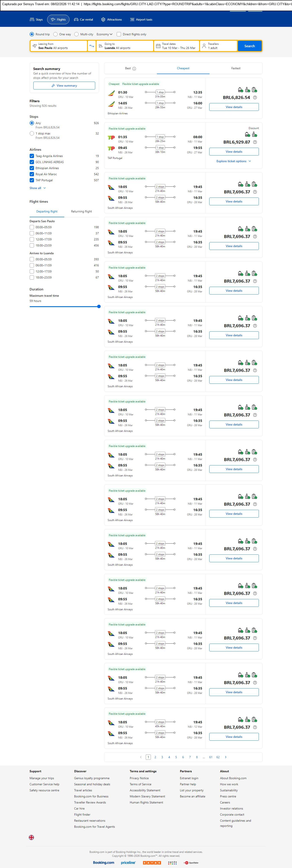Switch to the Returning flight tab
Image resolution: width=292 pixels, height=868 pixels.
click(81, 212)
